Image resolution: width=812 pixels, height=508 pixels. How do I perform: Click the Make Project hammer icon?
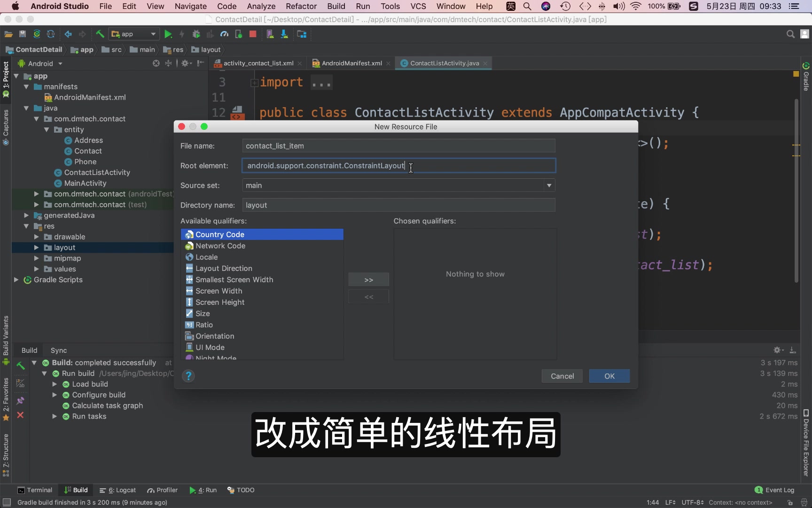click(x=100, y=34)
